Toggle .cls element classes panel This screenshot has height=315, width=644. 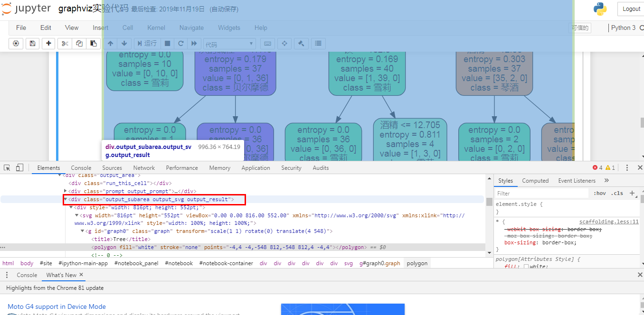tap(617, 193)
